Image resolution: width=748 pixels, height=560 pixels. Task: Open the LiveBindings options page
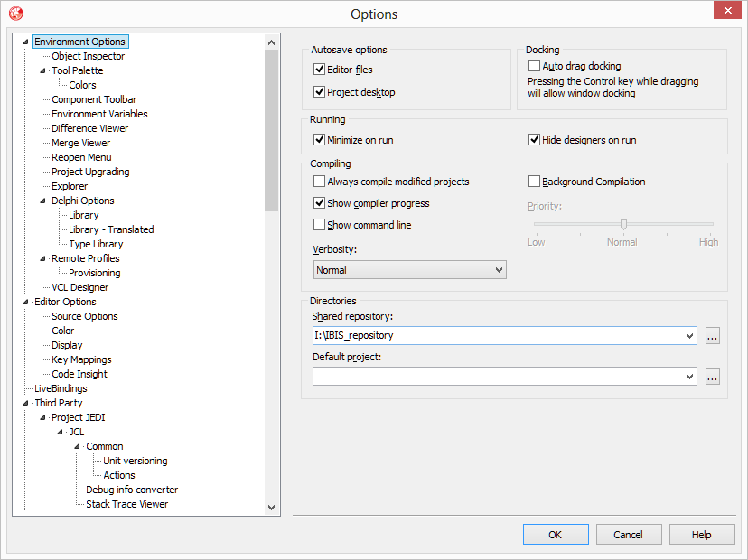pos(61,388)
